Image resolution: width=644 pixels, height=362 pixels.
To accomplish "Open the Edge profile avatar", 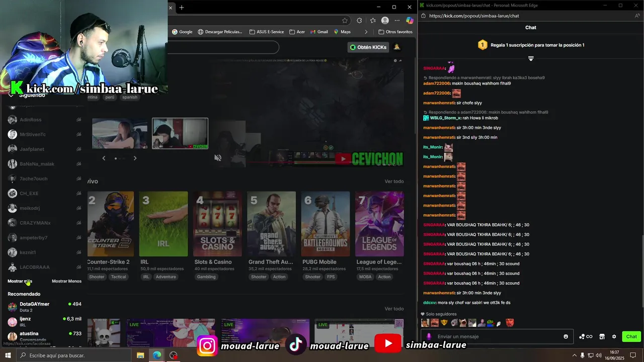I will (385, 21).
